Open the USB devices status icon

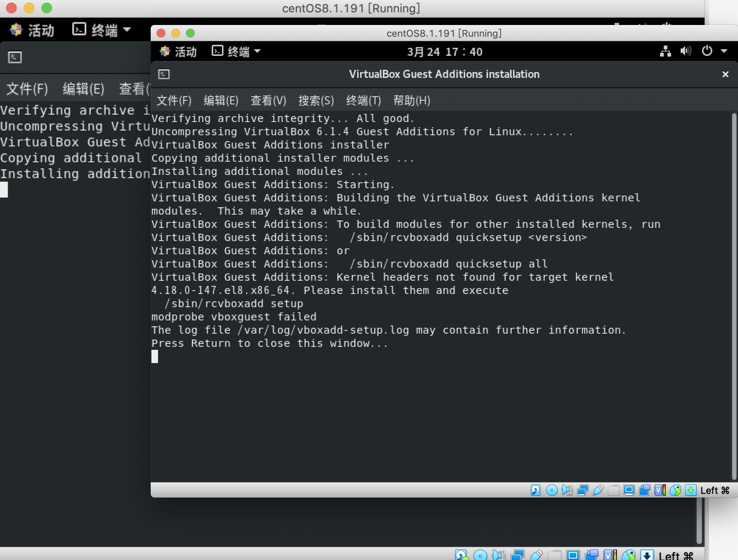[x=598, y=490]
